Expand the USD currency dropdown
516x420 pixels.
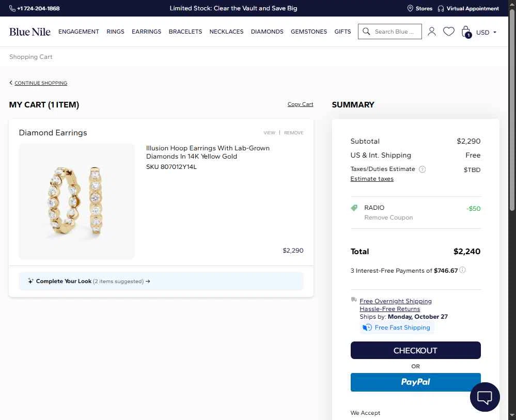pyautogui.click(x=486, y=32)
